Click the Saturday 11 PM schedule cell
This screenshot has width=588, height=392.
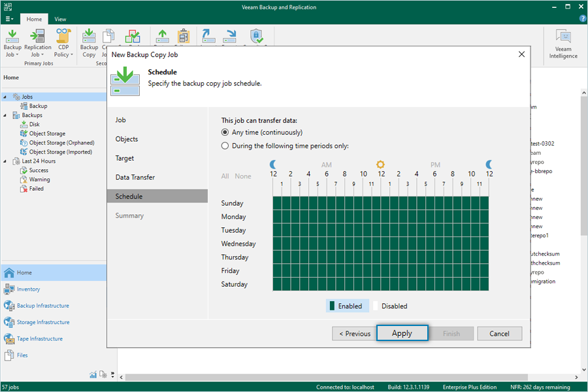pyautogui.click(x=484, y=284)
